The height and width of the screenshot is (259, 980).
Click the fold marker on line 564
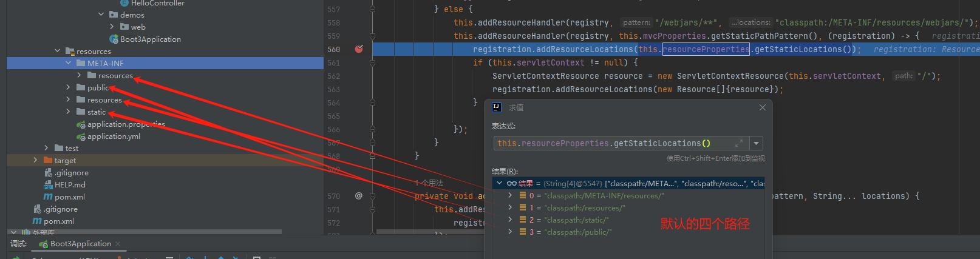click(372, 103)
